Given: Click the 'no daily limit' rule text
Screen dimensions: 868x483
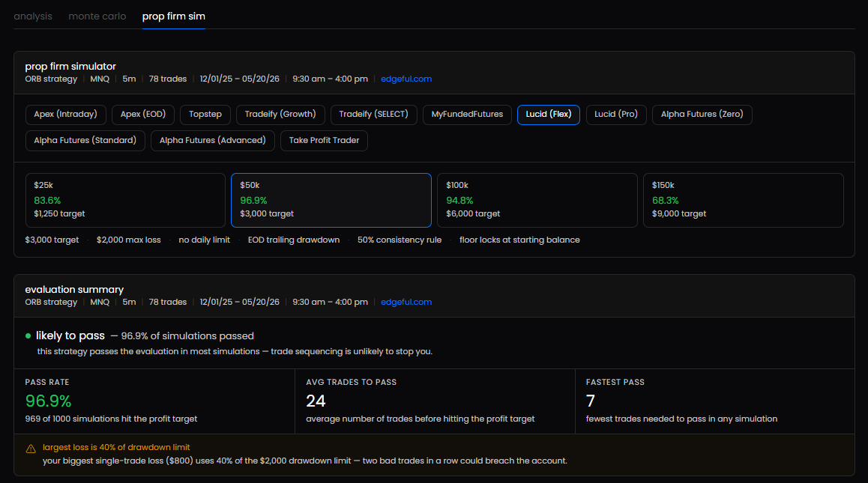Looking at the screenshot, I should point(205,240).
